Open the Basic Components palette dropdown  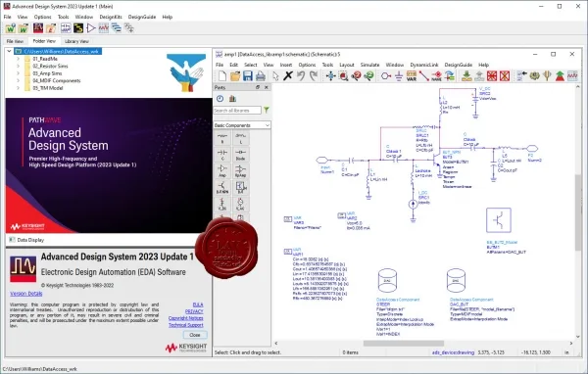pos(242,125)
